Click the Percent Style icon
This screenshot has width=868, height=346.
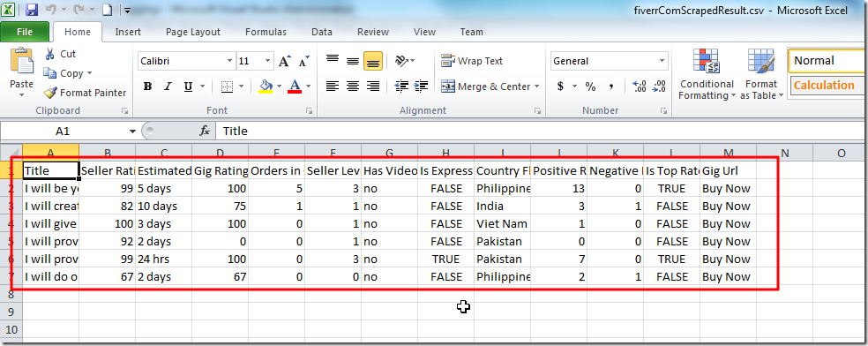coord(591,86)
